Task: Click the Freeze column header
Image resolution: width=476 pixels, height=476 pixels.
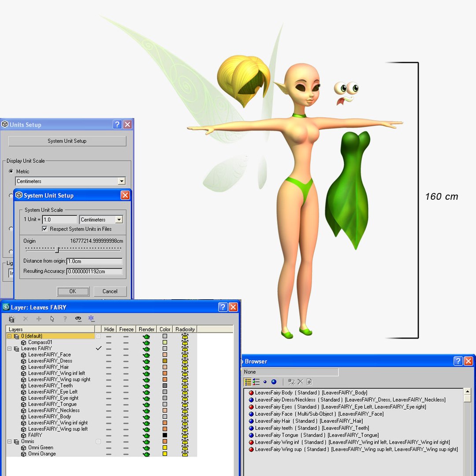Action: pos(126,329)
